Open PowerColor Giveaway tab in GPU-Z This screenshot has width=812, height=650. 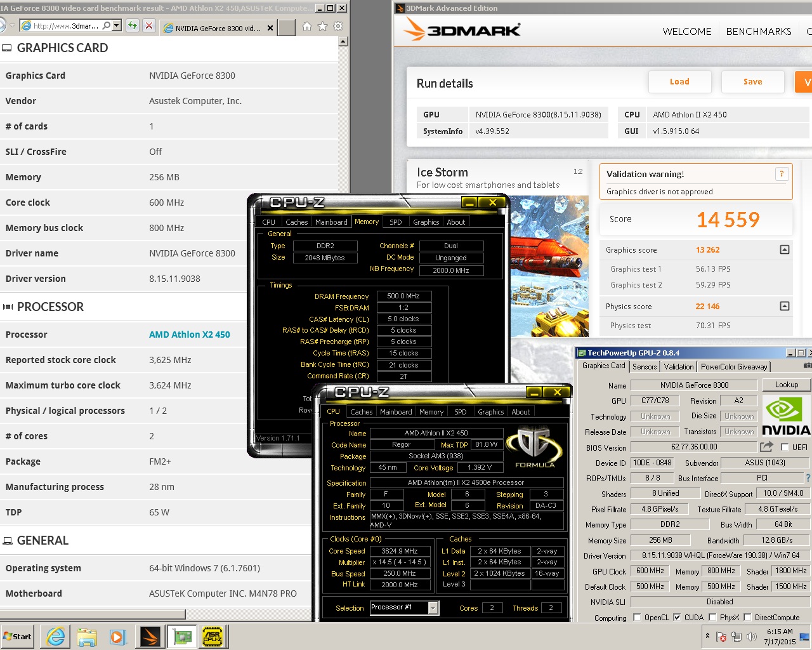[x=734, y=367]
